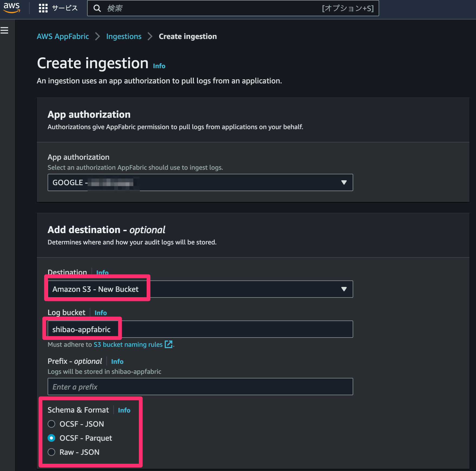Click the App authorization section heading
This screenshot has width=476, height=471.
pyautogui.click(x=89, y=114)
